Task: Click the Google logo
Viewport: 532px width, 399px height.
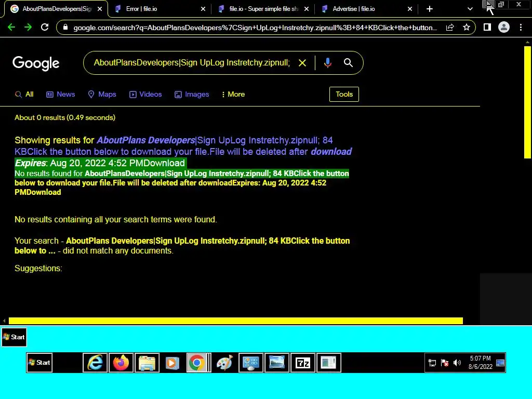Action: (36, 63)
